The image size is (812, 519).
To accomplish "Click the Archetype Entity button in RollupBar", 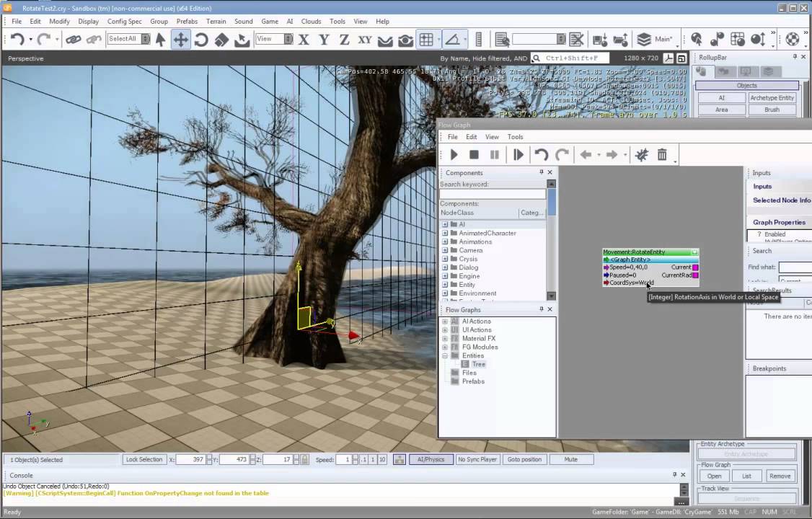I will coord(772,98).
